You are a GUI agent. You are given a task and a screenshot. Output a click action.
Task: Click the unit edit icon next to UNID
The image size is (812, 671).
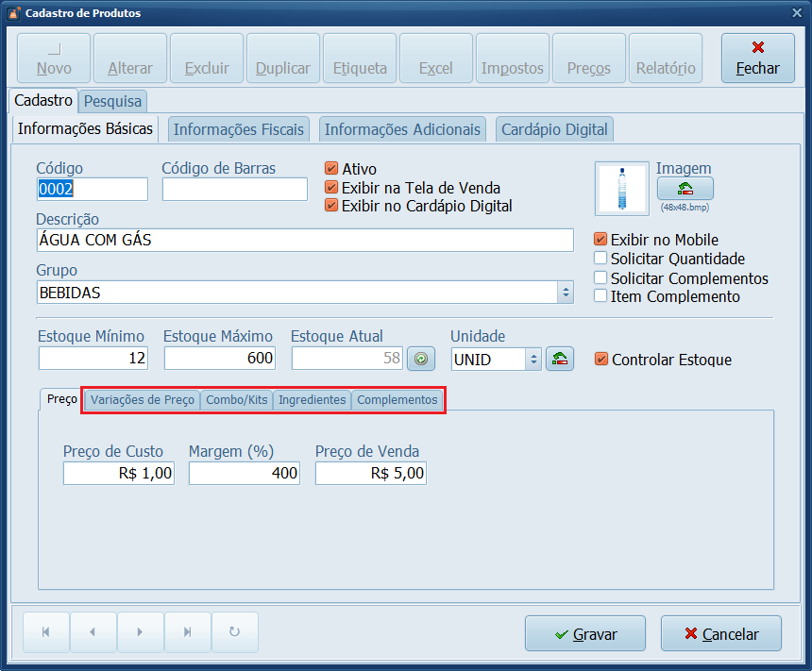(x=560, y=359)
